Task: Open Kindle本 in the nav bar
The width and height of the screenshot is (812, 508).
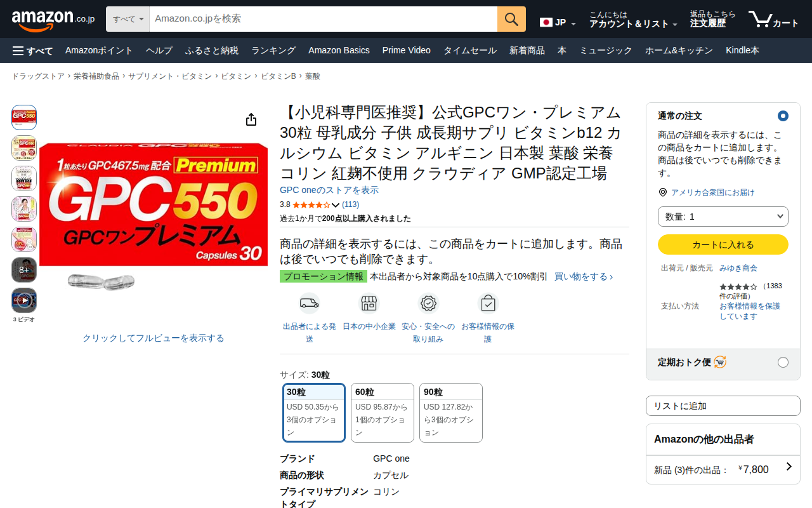Action: (742, 51)
